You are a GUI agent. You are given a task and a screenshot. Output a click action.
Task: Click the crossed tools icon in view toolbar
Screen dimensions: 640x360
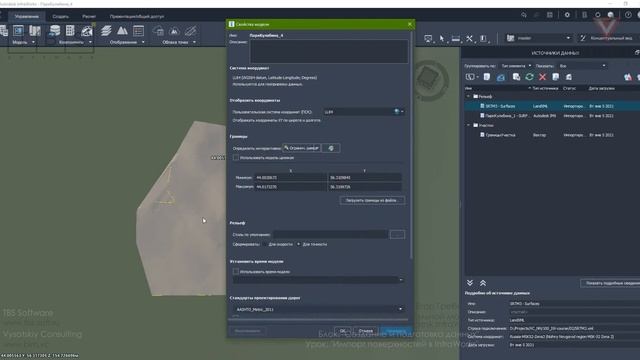coord(469,38)
